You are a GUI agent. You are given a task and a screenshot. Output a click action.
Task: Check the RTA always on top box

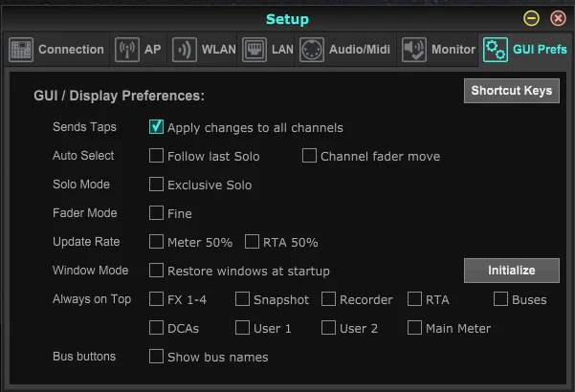point(415,298)
